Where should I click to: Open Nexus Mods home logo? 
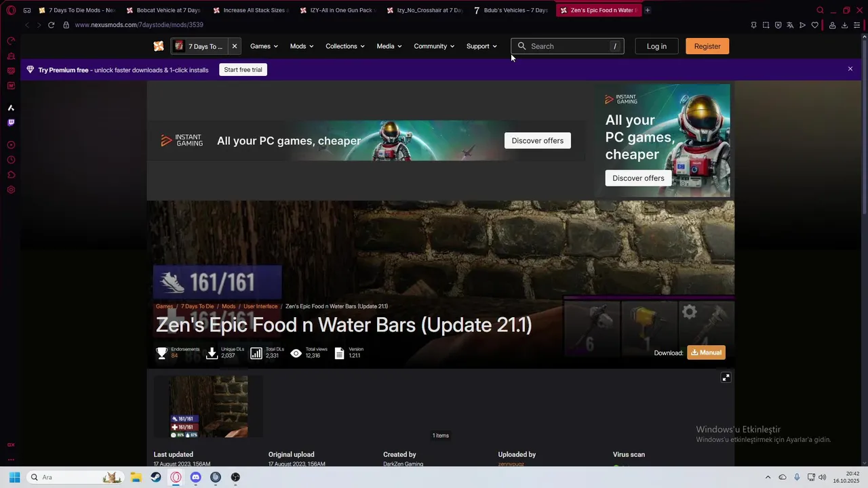(x=158, y=46)
